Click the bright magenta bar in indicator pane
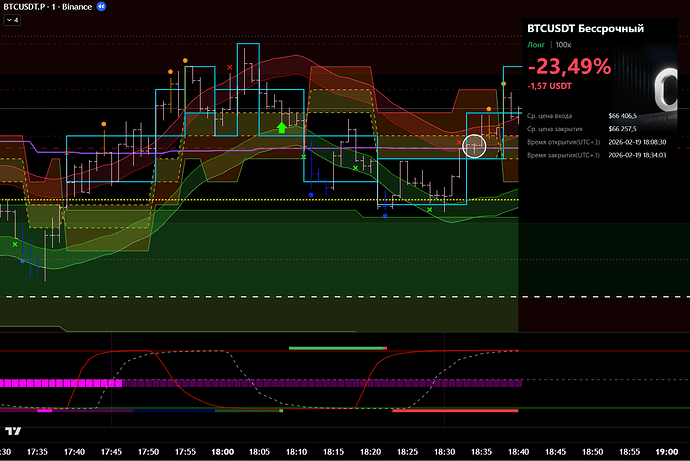Viewport: 690px width, 461px height. point(60,382)
